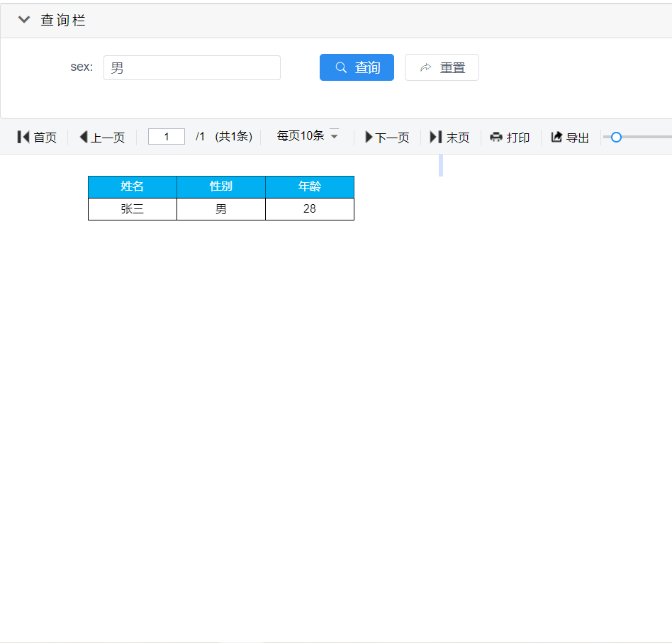
Task: Select the age cell showing 28
Action: click(310, 209)
